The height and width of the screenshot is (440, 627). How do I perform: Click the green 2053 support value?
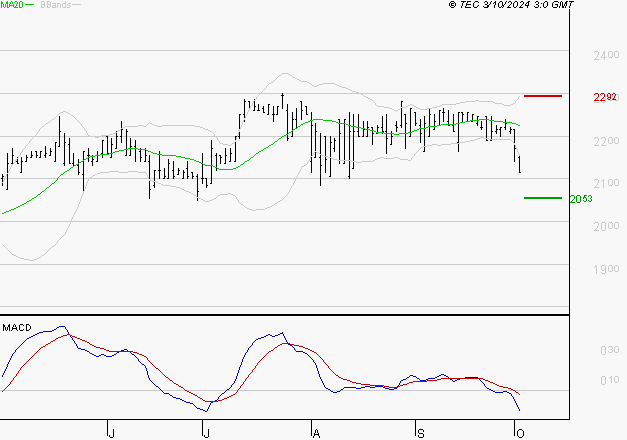(x=581, y=199)
